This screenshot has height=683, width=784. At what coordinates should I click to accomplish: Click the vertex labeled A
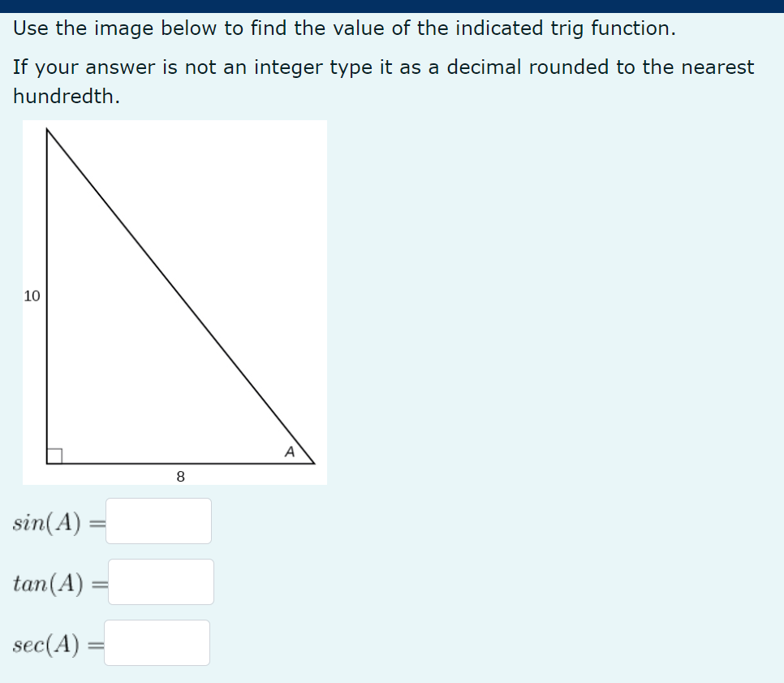pos(290,451)
